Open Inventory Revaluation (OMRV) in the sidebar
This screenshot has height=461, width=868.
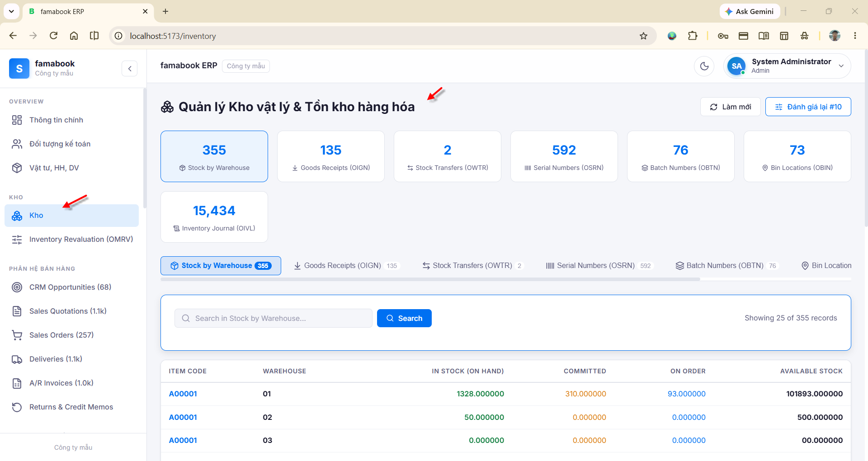coord(71,240)
